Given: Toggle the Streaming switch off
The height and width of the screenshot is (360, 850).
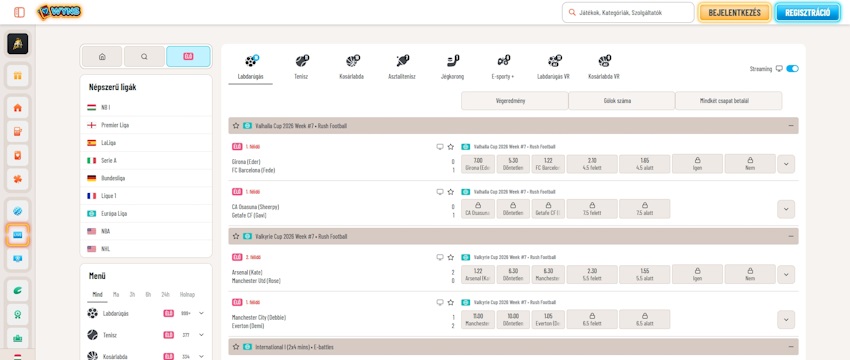Looking at the screenshot, I should 793,69.
